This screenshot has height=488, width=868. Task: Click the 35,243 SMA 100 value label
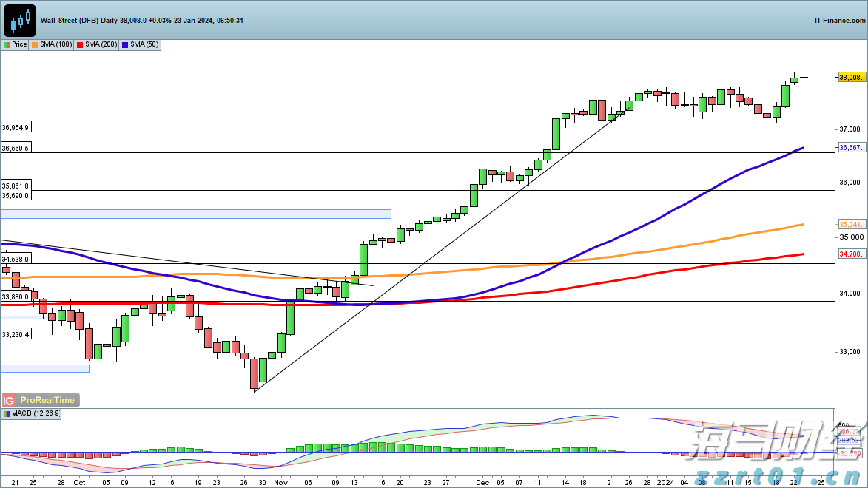[851, 224]
